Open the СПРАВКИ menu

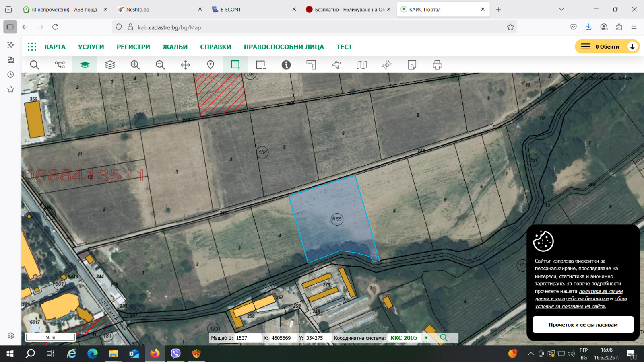point(216,47)
